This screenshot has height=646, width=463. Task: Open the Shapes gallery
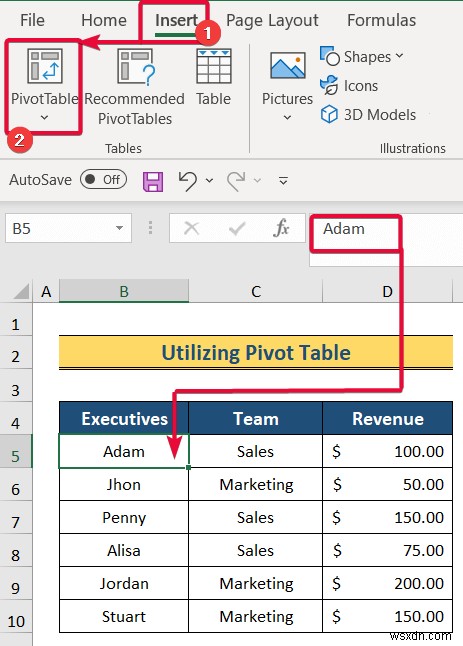click(361, 56)
